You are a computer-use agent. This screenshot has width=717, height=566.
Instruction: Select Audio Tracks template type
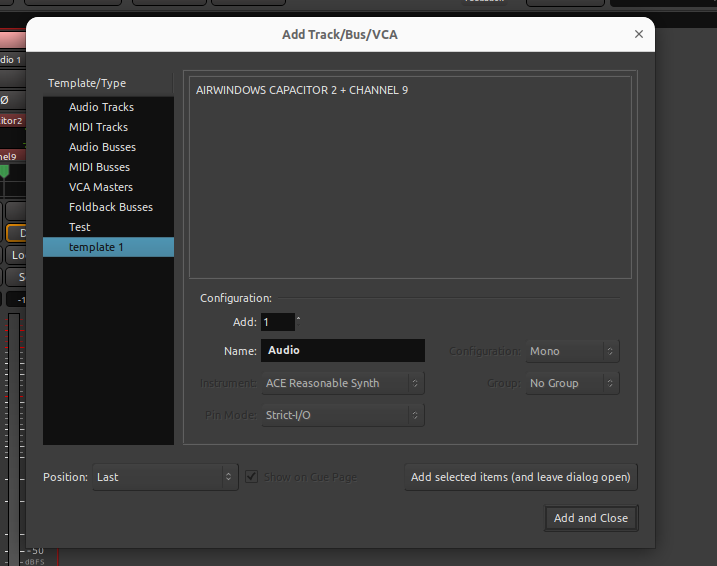tap(101, 107)
